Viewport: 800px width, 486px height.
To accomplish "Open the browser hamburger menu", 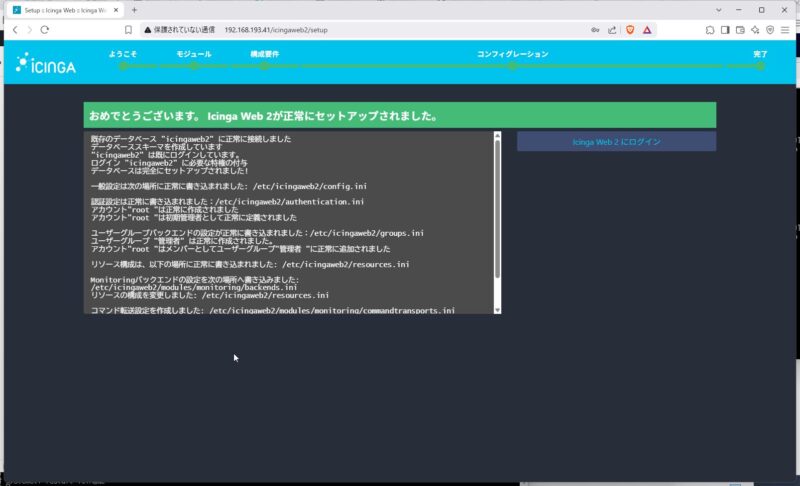I will click(785, 30).
